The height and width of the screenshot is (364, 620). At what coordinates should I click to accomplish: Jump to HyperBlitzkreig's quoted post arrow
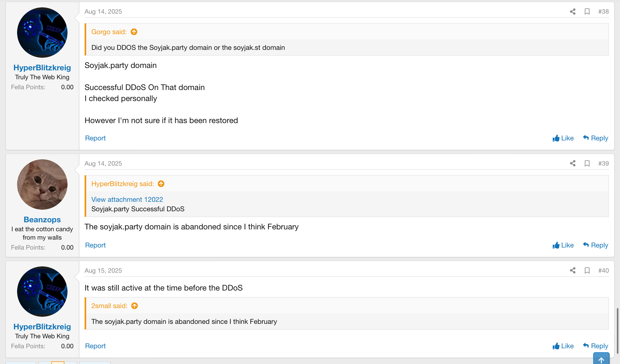(x=161, y=184)
